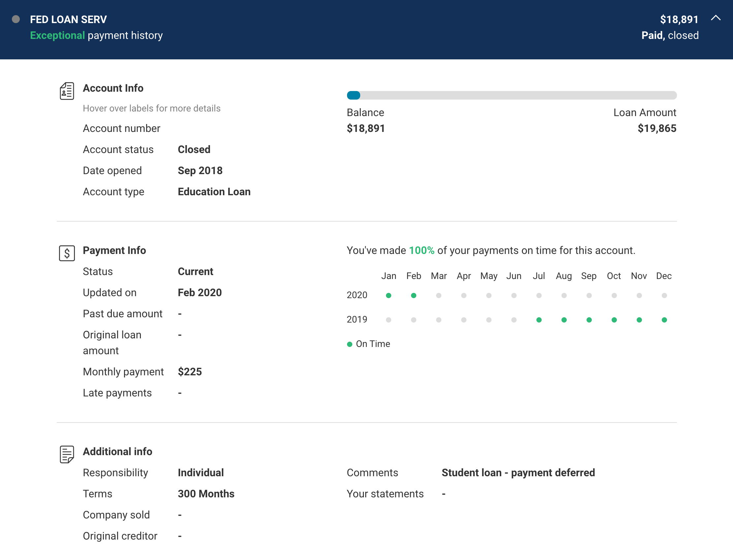Click the Past due amount label
Viewport: 733px width, 560px height.
point(122,314)
